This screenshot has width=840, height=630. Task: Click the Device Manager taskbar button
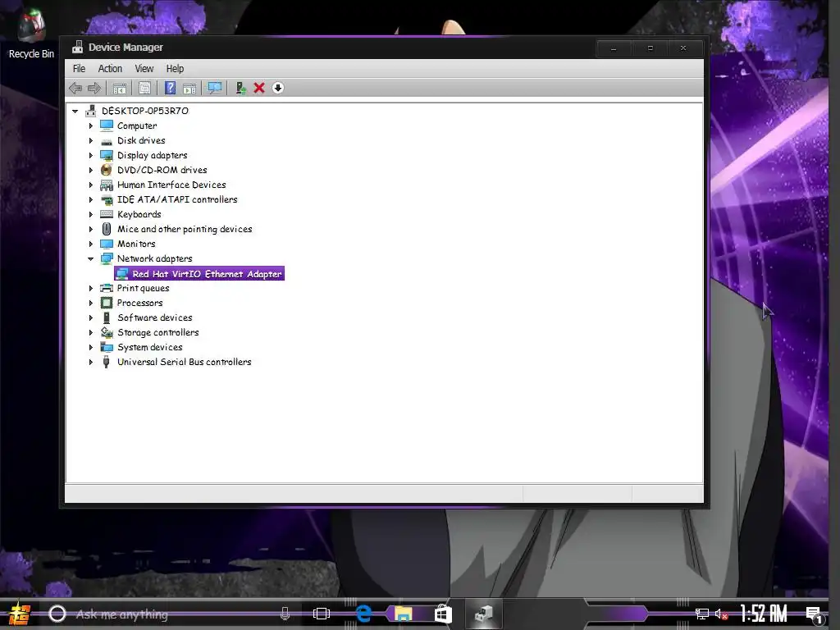(484, 614)
